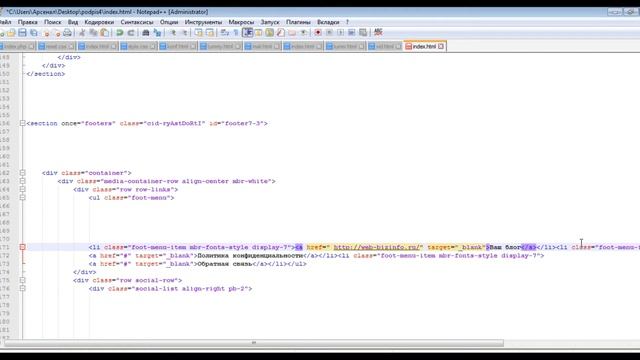
Task: Open the Вид menu
Action: point(73,22)
